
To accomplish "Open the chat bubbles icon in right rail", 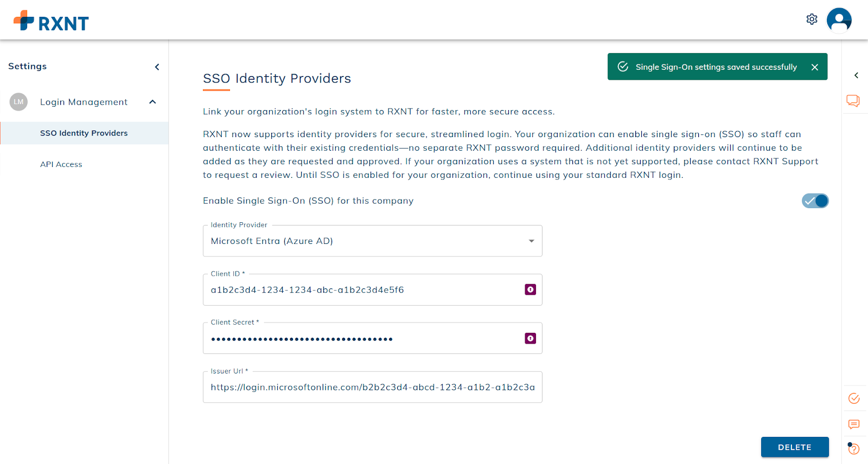I will click(853, 101).
